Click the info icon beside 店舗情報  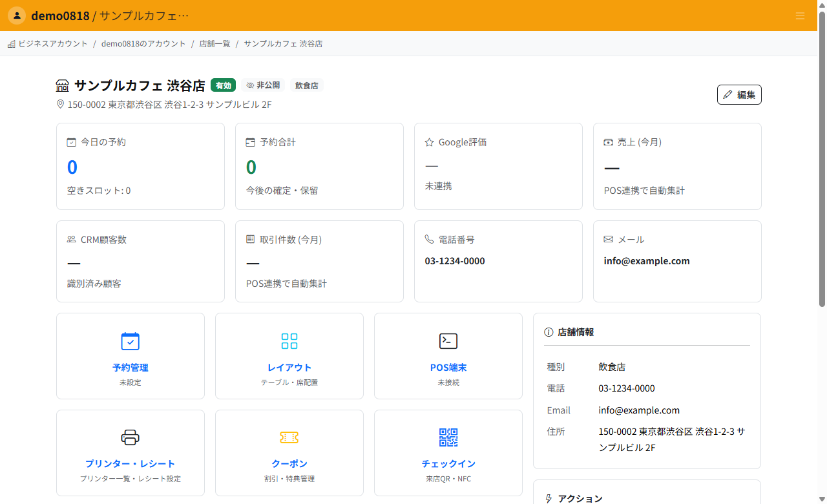(x=549, y=332)
